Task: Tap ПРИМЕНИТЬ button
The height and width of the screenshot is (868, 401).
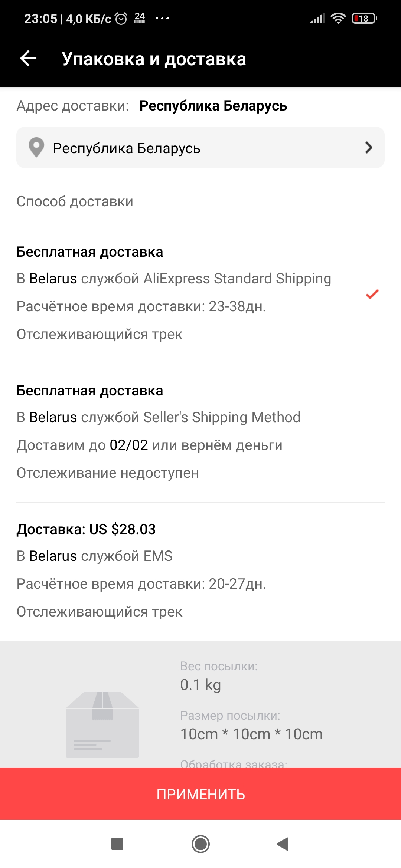Action: coord(200,794)
